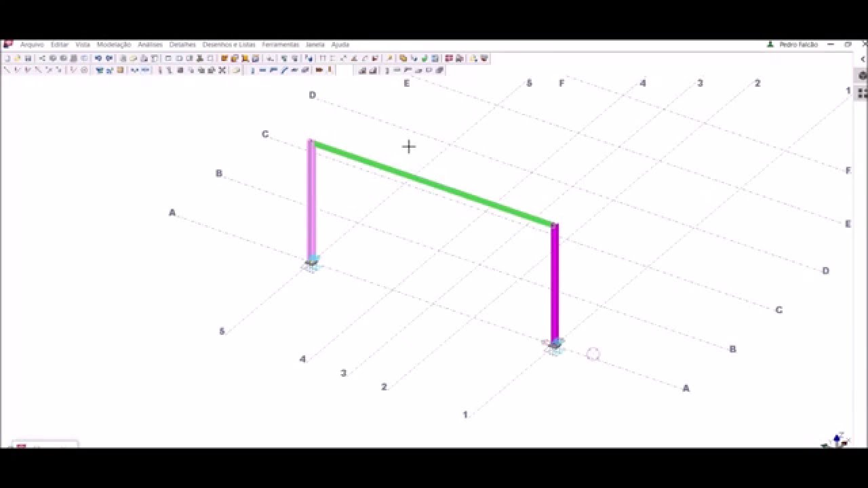Click the Undo blue arrow icon
Viewport: 868px width, 488px height.
(x=98, y=59)
